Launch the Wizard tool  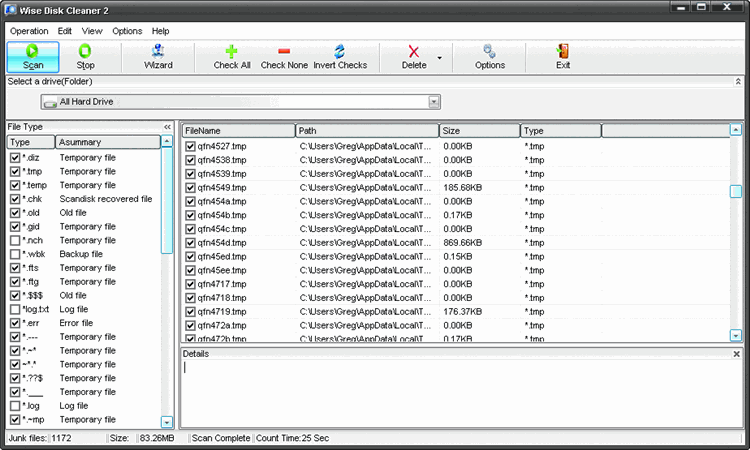tap(158, 57)
